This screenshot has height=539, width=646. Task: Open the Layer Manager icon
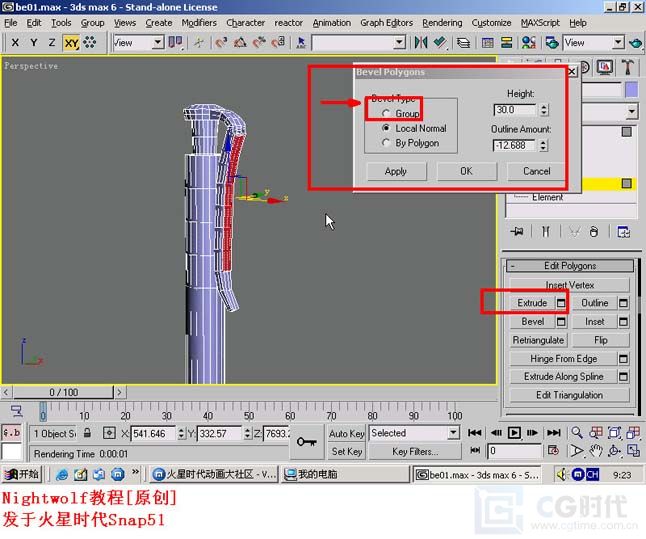click(463, 42)
